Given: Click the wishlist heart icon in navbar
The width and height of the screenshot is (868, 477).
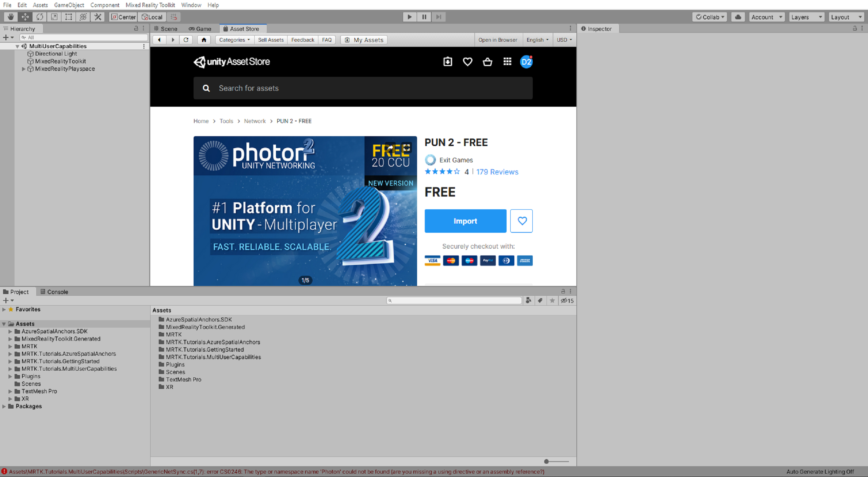Looking at the screenshot, I should click(467, 62).
